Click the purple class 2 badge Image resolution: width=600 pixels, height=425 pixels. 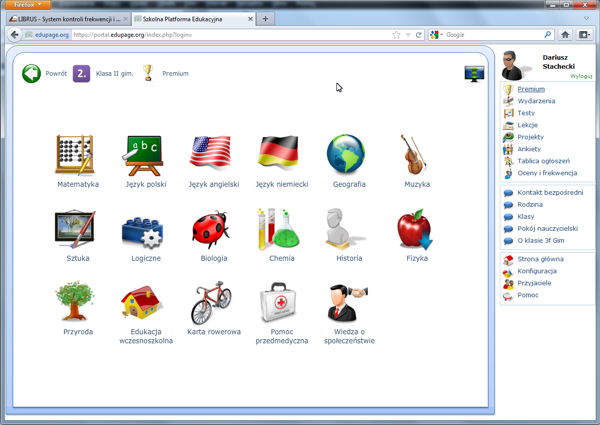click(x=82, y=73)
